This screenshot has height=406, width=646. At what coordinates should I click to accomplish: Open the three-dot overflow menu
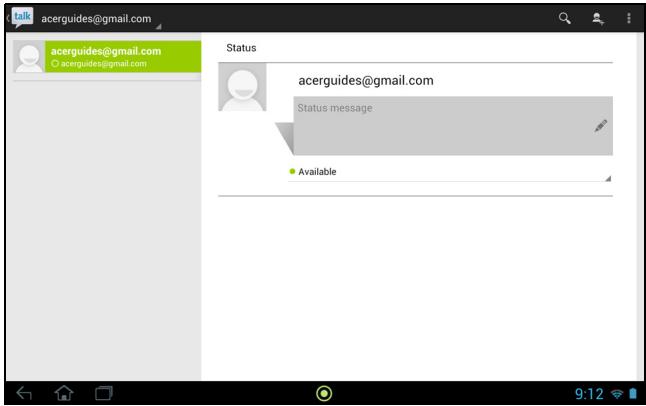(629, 18)
